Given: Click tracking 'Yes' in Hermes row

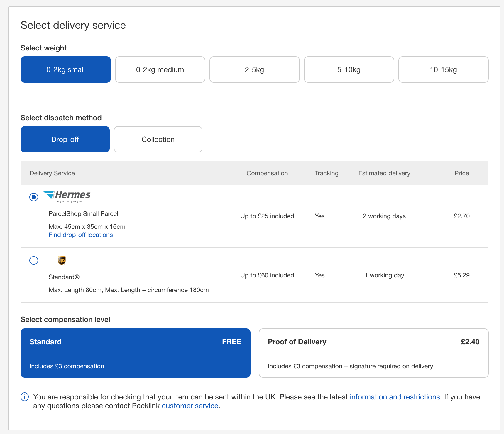Looking at the screenshot, I should (320, 216).
